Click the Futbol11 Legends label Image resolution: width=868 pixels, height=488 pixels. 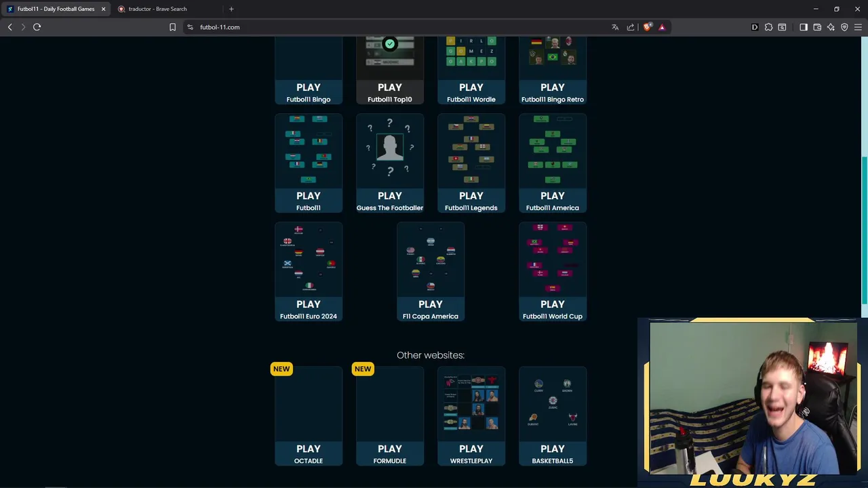click(471, 208)
